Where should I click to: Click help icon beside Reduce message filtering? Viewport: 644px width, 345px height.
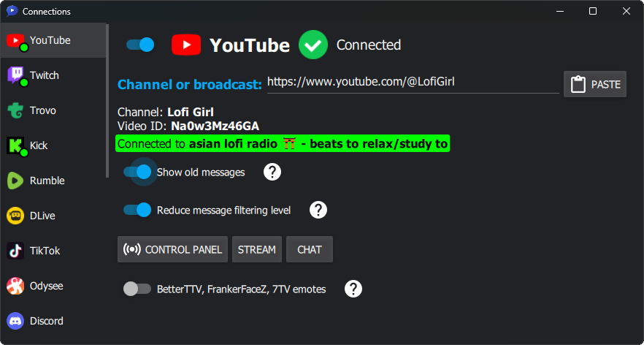(x=318, y=210)
